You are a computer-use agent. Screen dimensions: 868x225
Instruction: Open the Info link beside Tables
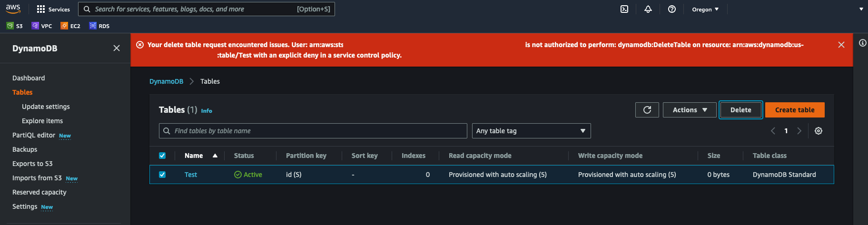(207, 111)
